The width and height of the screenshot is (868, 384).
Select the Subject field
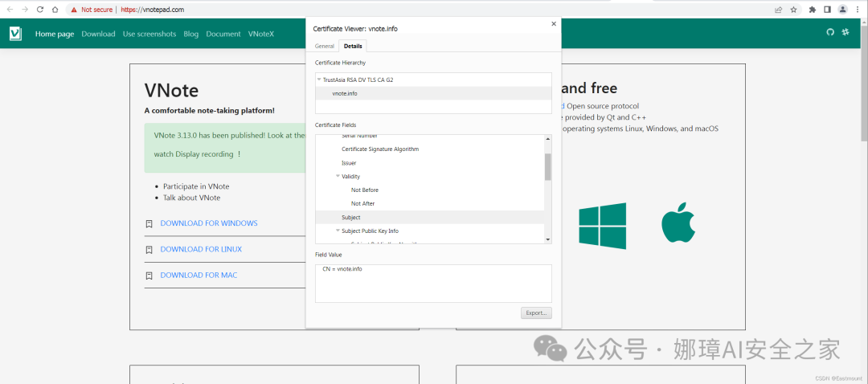point(429,218)
